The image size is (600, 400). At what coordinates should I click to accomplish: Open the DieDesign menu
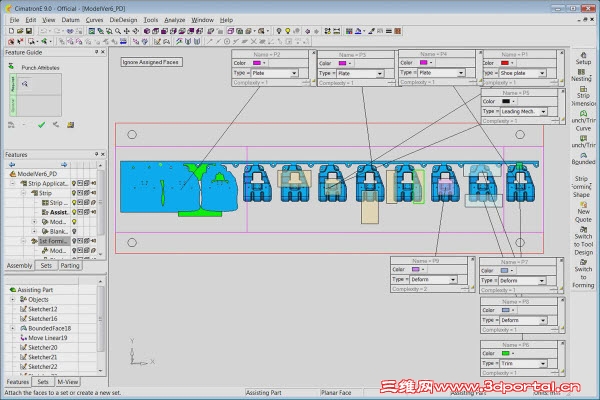[x=123, y=20]
